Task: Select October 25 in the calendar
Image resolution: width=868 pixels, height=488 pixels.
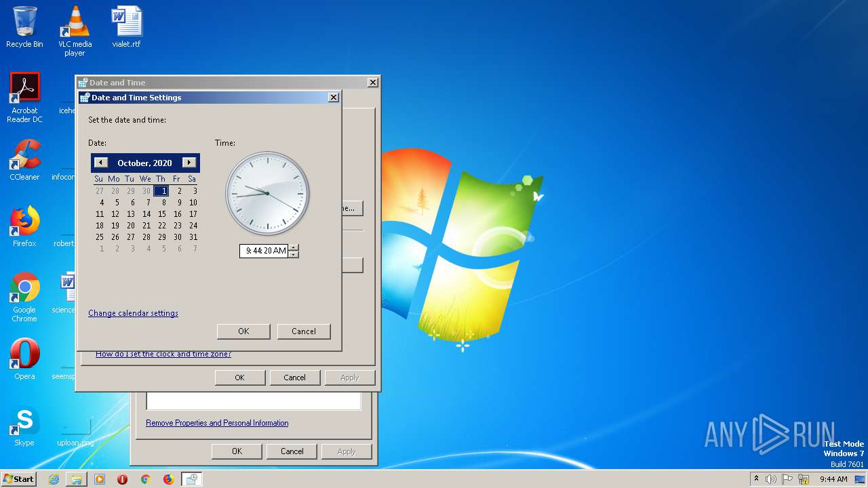Action: 100,237
